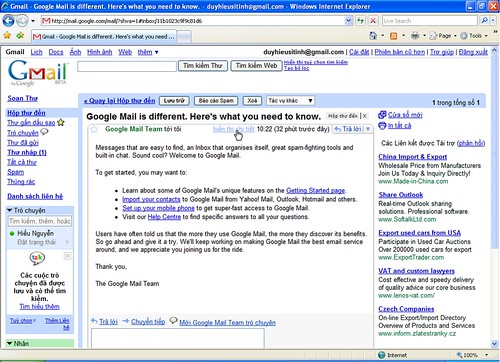
Task: Click the IE Forward navigation button
Action: pyautogui.click(x=22, y=21)
